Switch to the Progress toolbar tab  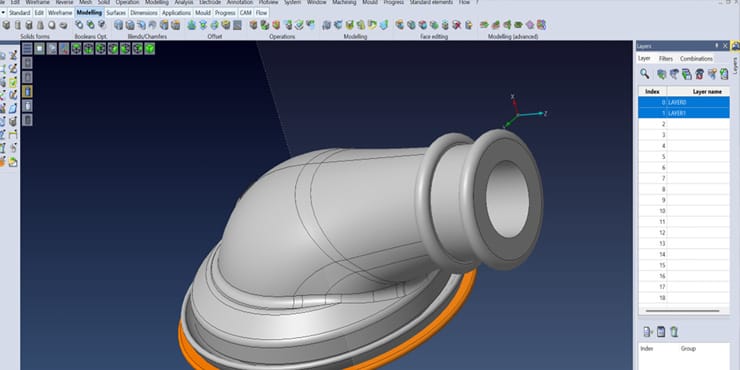coord(225,13)
